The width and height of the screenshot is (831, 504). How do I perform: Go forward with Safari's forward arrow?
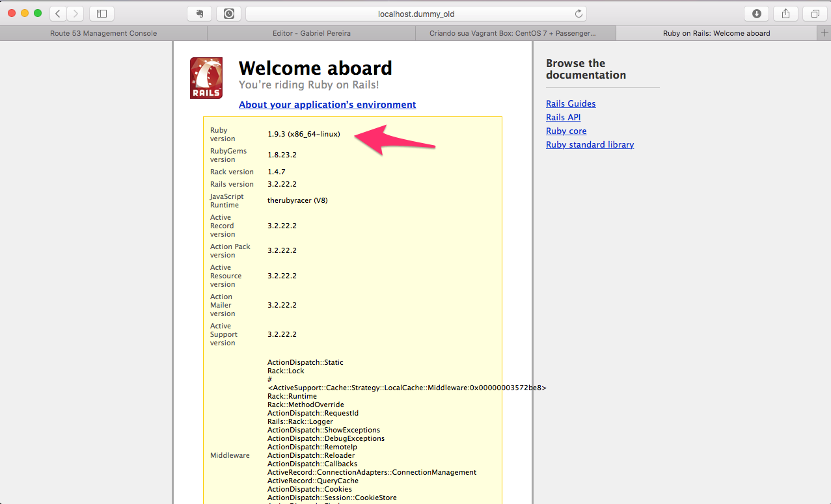[75, 13]
